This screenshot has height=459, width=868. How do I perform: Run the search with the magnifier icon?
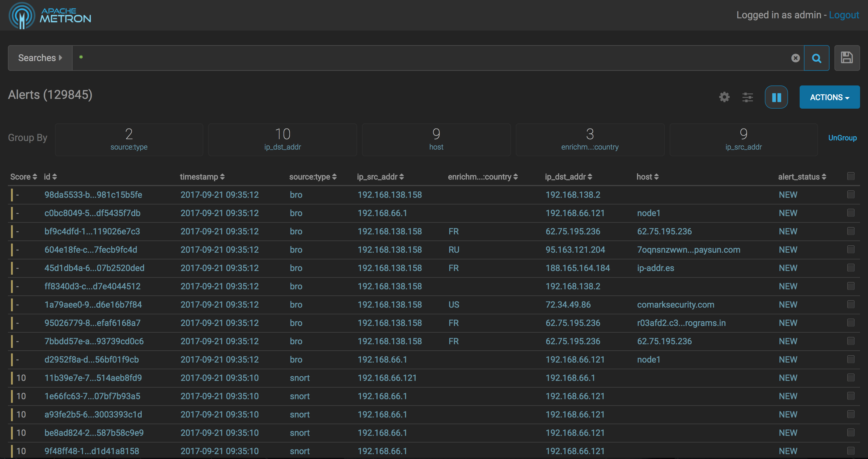(816, 58)
